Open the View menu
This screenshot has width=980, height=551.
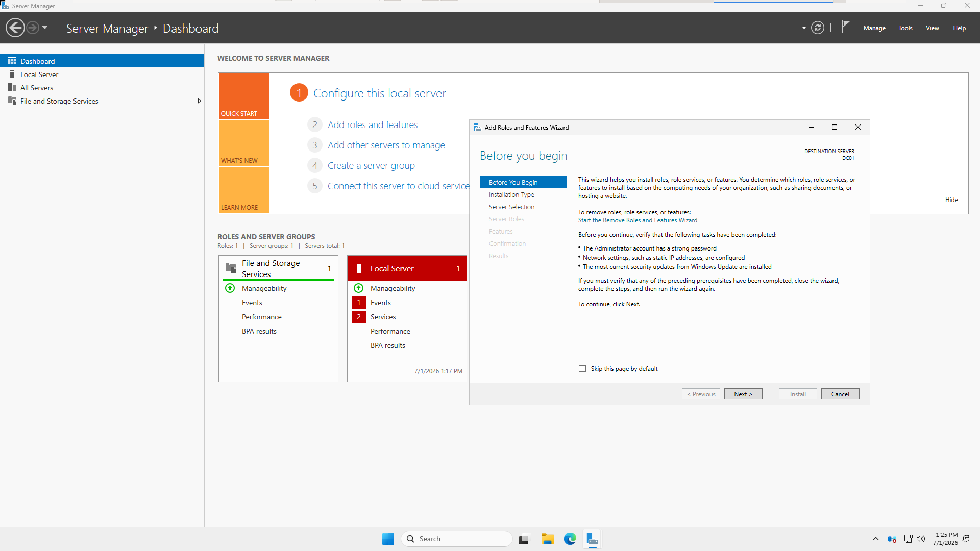tap(933, 28)
